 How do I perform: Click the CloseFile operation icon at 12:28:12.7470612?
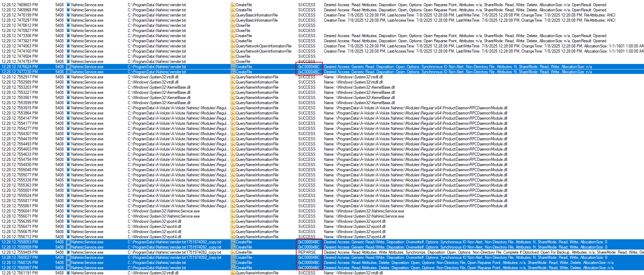233,25
